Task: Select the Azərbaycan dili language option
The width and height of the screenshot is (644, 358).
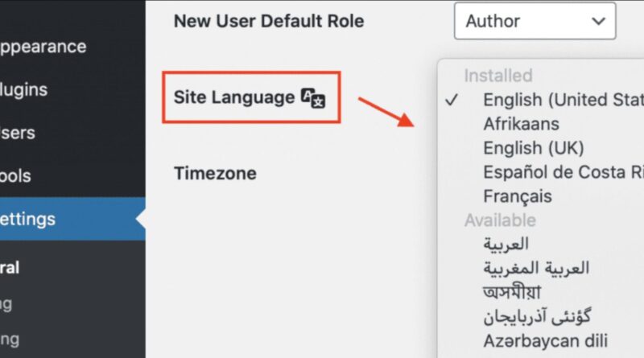Action: (x=545, y=340)
